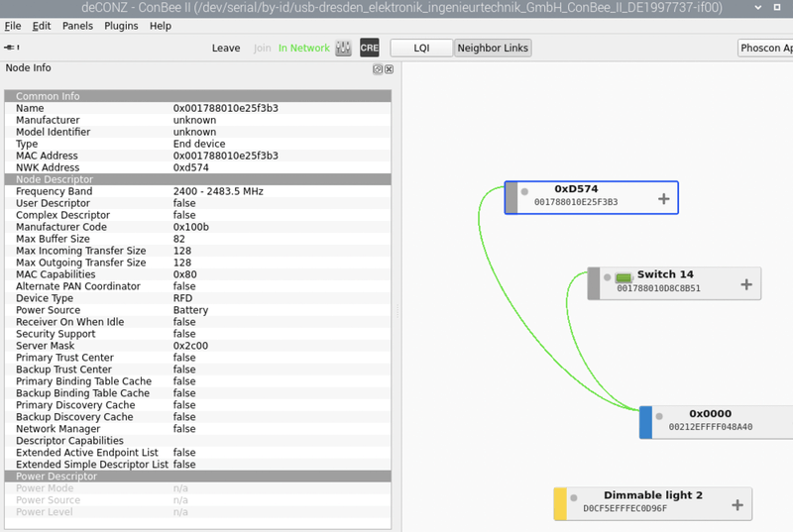Click grey color bar of 0xD574 node

pos(511,197)
